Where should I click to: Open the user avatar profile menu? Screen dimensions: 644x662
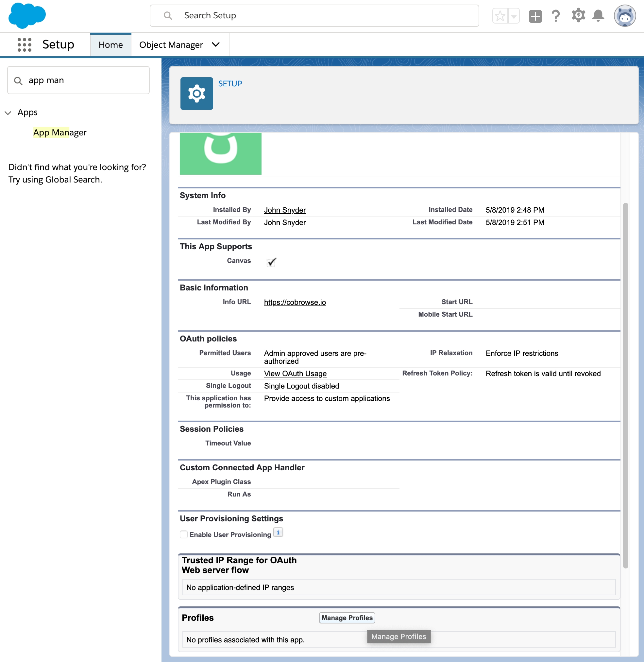click(625, 16)
